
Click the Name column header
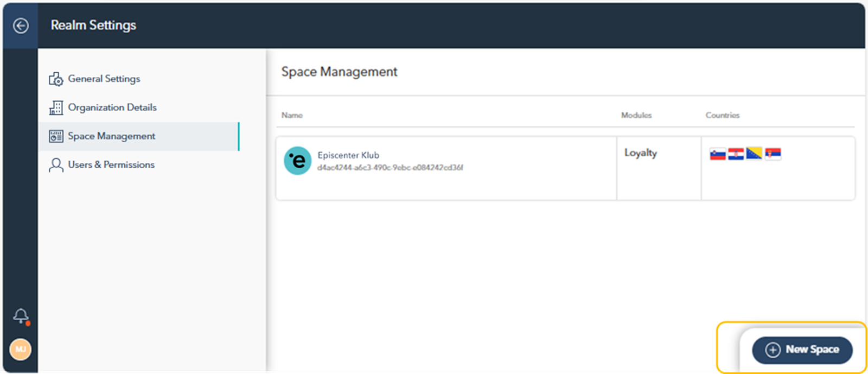292,115
